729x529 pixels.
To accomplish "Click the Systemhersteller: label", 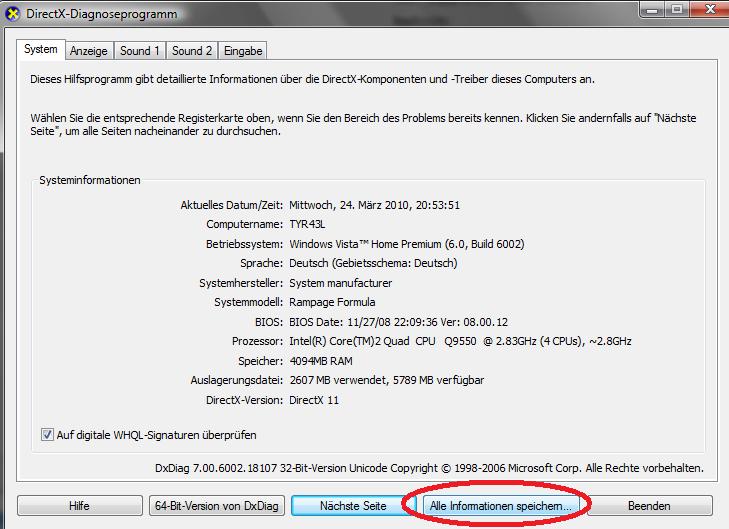I will [x=241, y=283].
